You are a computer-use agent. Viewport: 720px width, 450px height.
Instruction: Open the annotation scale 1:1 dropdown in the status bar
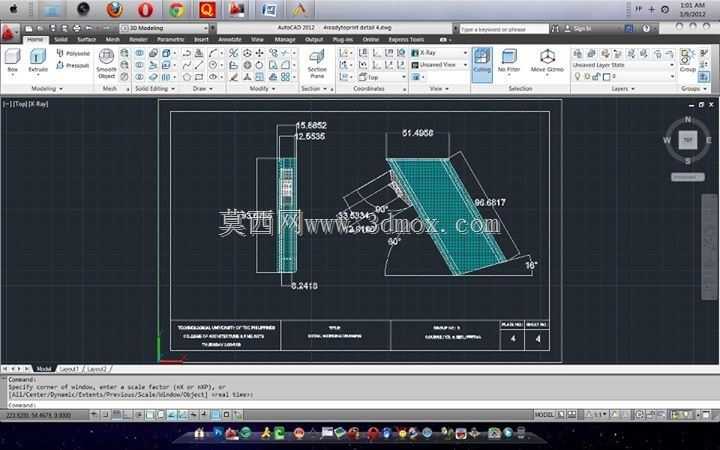[599, 415]
